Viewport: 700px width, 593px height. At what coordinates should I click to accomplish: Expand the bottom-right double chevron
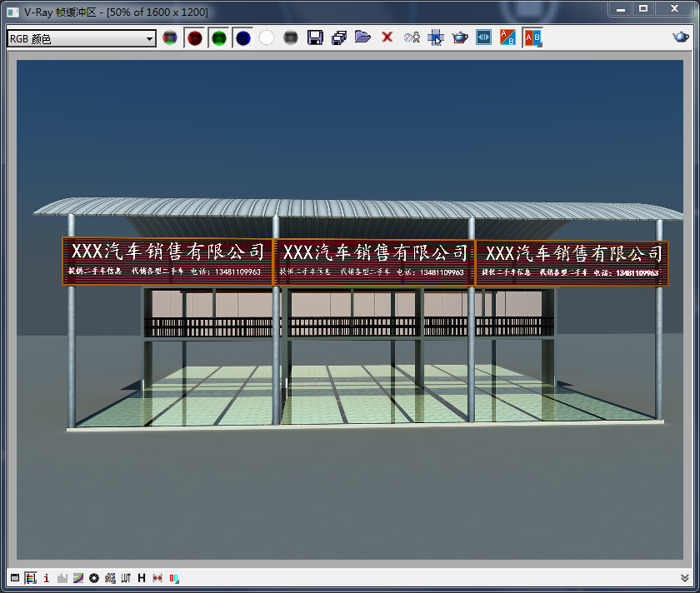[685, 578]
